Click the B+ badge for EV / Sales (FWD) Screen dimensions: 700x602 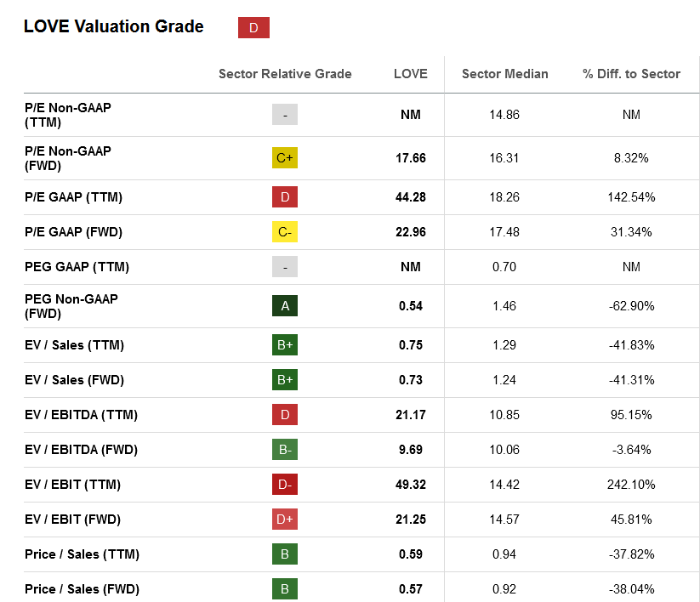point(285,380)
